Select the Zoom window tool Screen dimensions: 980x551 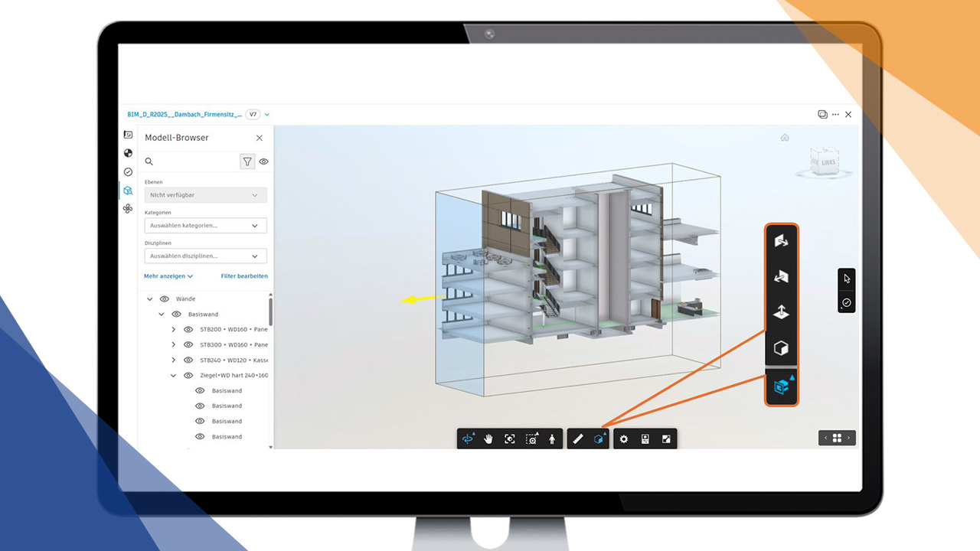click(531, 439)
